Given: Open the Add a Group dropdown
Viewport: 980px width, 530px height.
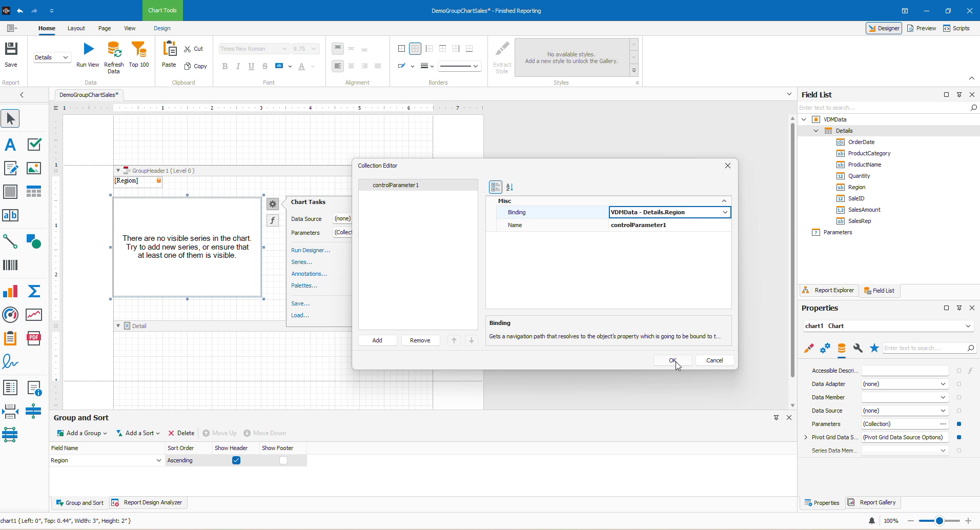Looking at the screenshot, I should pyautogui.click(x=82, y=433).
